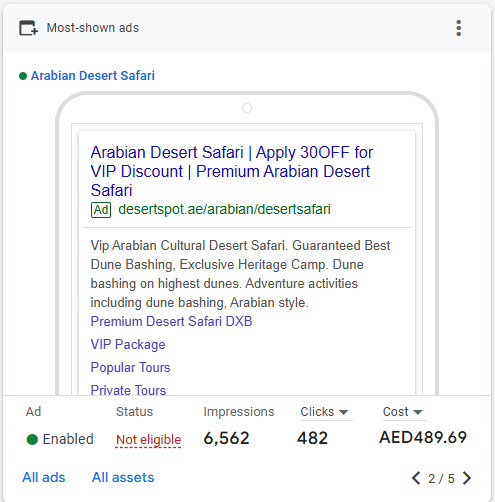This screenshot has width=495, height=502.
Task: Open the Arabian Desert Safari campaign link
Action: click(93, 76)
